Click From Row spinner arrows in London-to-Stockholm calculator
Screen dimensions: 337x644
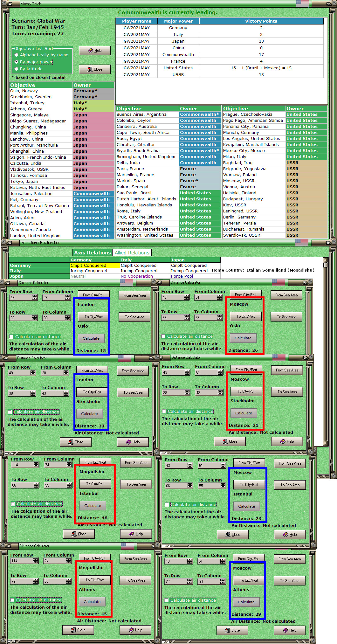click(x=33, y=373)
